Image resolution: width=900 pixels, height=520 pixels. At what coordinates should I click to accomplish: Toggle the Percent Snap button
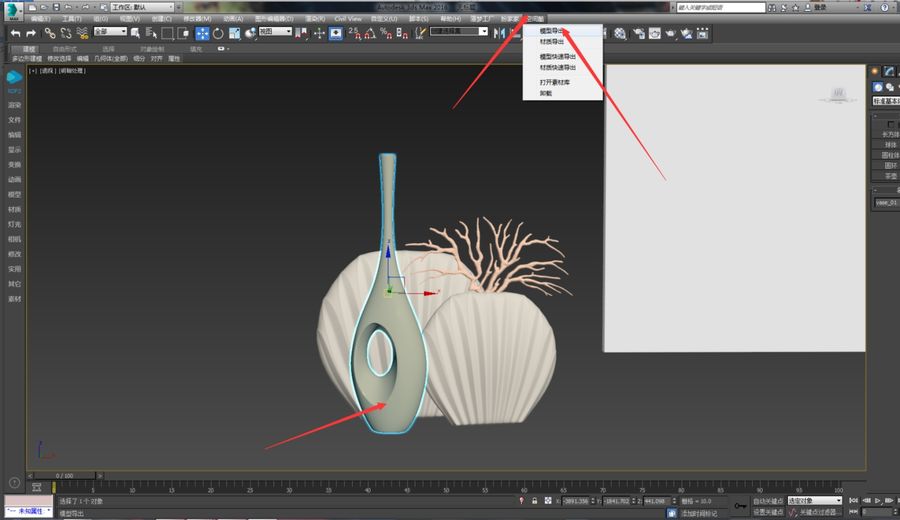pyautogui.click(x=386, y=33)
